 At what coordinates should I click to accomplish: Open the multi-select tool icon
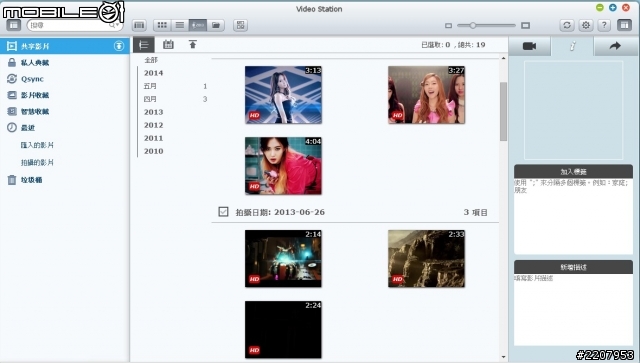[x=240, y=25]
